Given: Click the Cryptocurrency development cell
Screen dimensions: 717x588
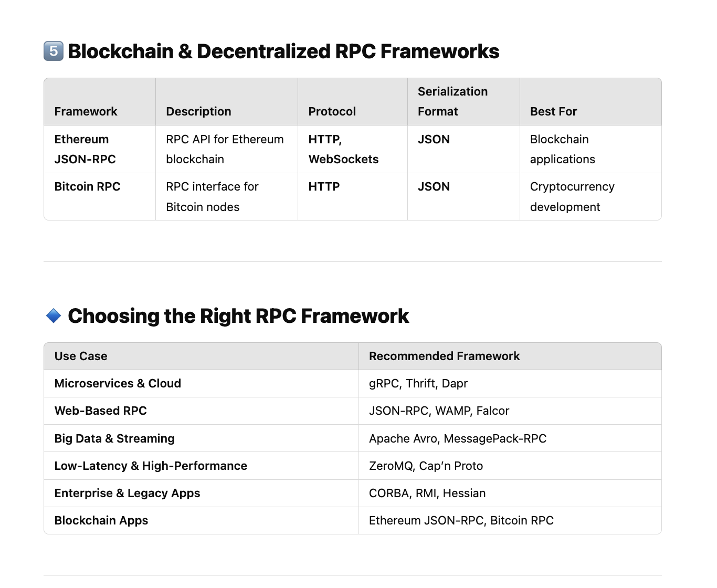Looking at the screenshot, I should (x=572, y=197).
